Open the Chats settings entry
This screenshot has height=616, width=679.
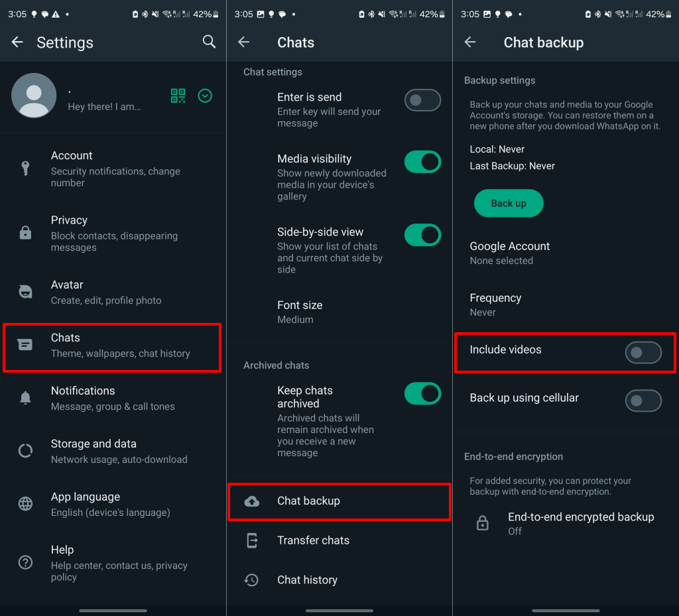click(x=112, y=345)
